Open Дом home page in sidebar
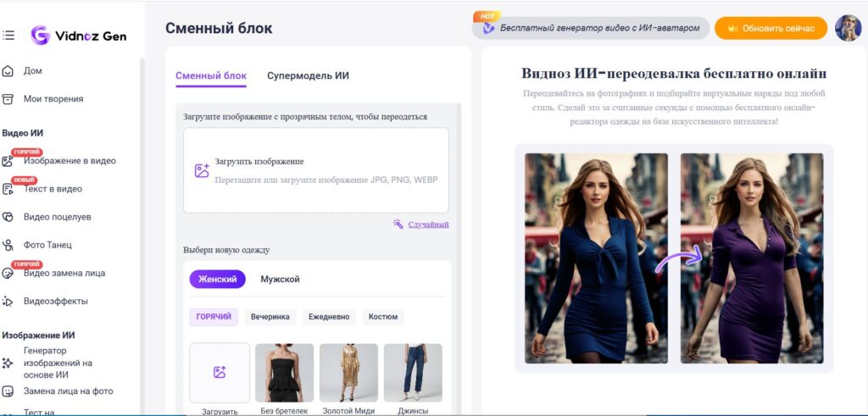Image resolution: width=868 pixels, height=416 pixels. [x=32, y=71]
